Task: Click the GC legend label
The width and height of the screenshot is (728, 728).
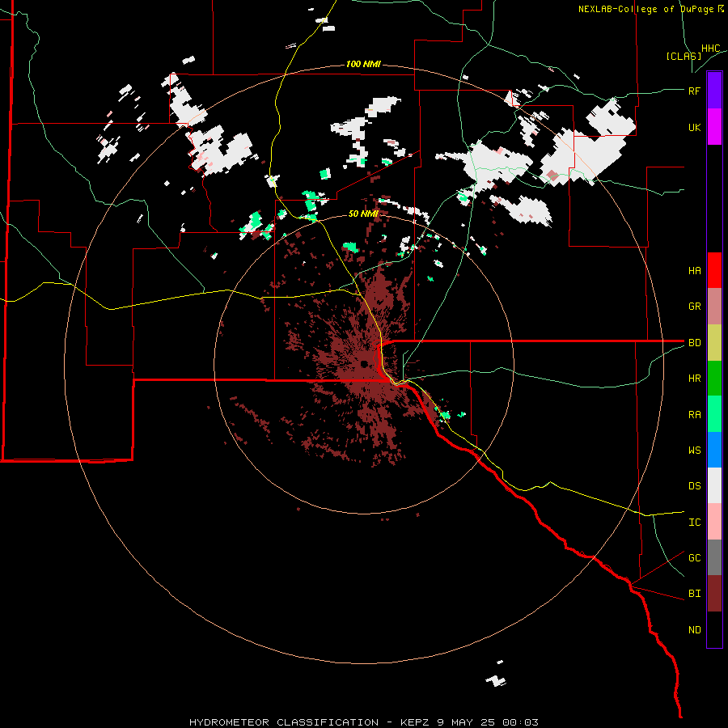Action: point(694,558)
